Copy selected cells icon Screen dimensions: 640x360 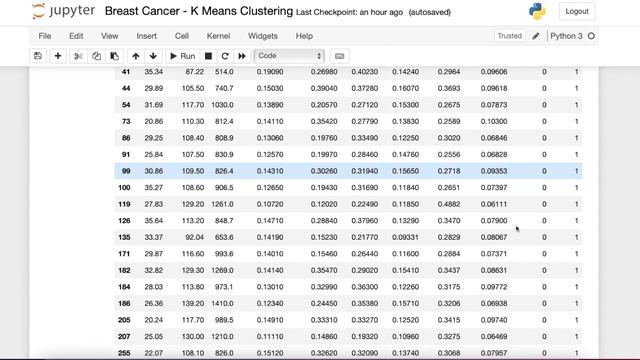[96, 56]
